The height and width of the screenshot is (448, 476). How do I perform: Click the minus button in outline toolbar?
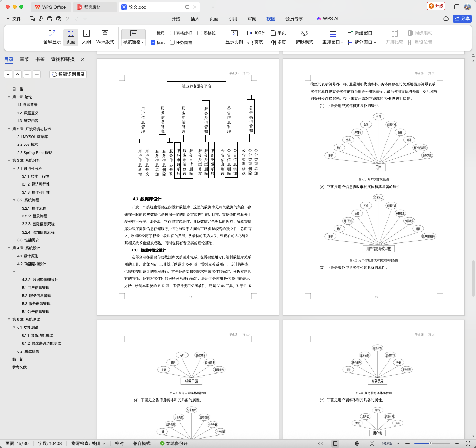click(x=37, y=74)
